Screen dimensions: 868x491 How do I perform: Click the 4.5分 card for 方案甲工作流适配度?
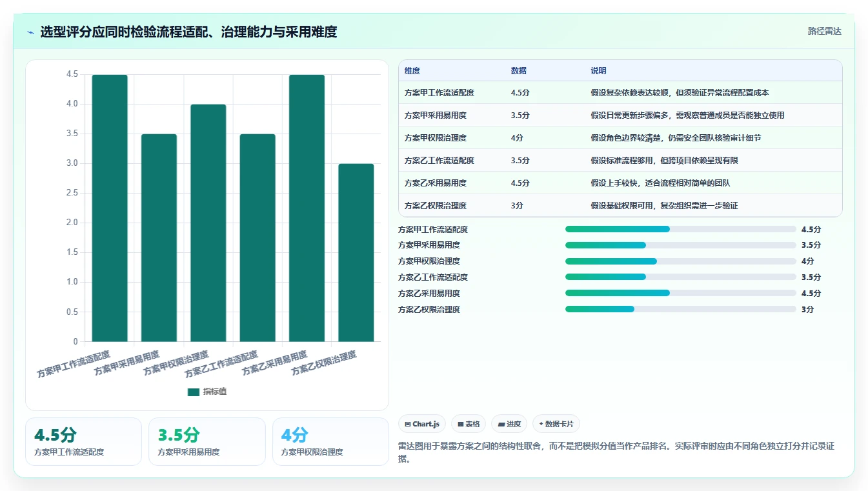[x=83, y=441]
